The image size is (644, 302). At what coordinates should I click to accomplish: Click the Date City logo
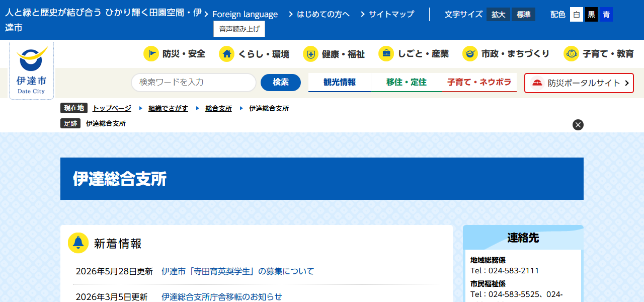point(31,70)
